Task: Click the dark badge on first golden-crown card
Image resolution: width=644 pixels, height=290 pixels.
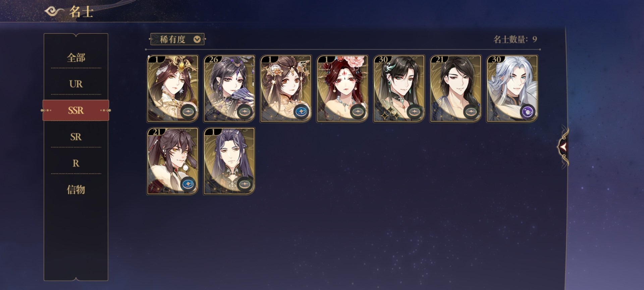Action: tap(188, 112)
